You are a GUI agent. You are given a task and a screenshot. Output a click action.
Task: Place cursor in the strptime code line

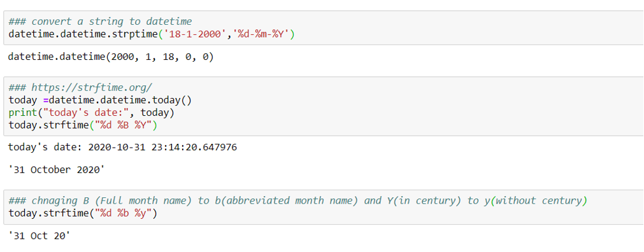click(x=152, y=34)
